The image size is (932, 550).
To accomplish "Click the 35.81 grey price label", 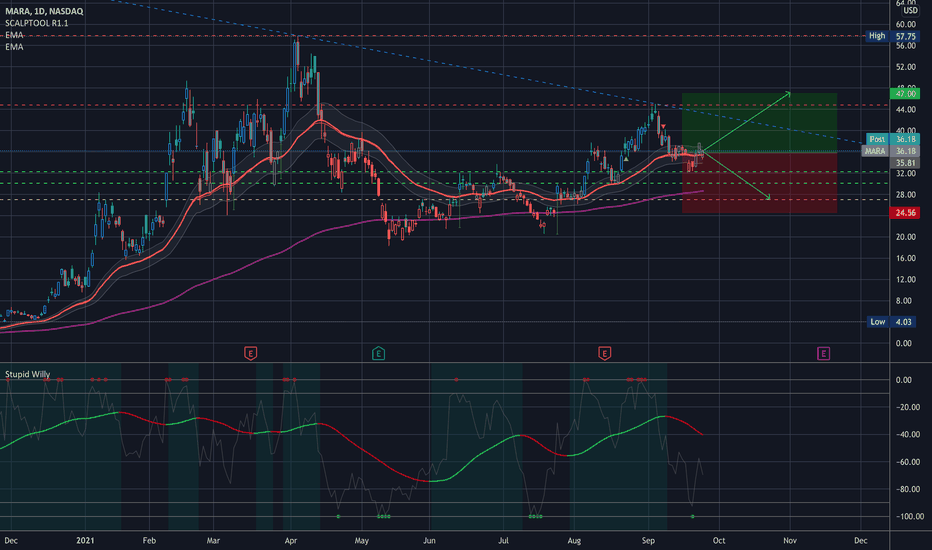I will pyautogui.click(x=905, y=163).
